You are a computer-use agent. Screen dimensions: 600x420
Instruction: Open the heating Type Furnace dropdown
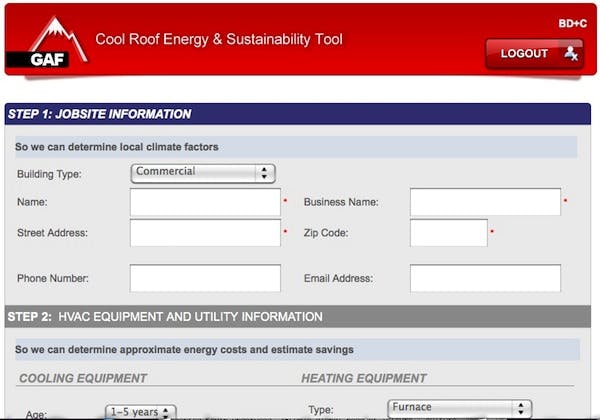coord(459,408)
